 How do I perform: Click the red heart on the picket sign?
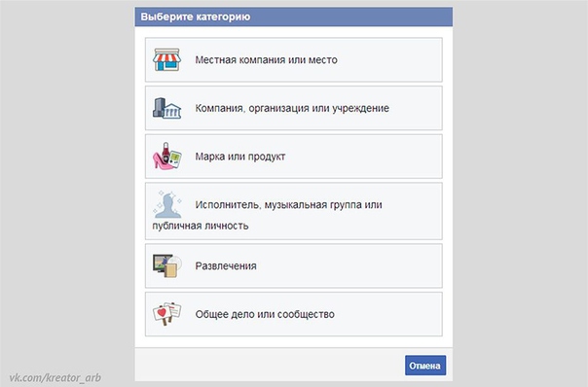point(162,312)
